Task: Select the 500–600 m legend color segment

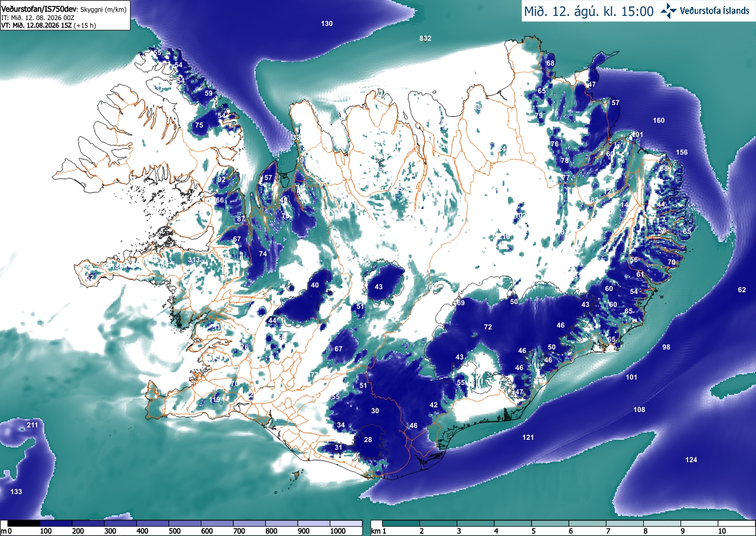Action: point(184,523)
